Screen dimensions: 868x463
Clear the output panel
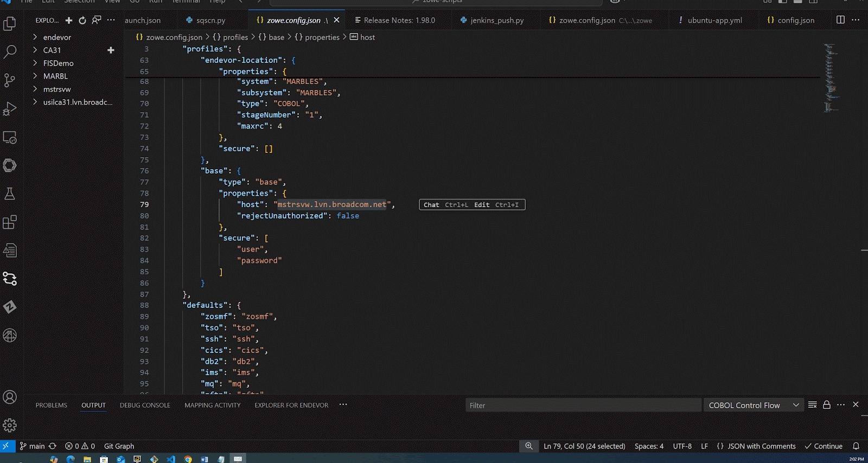click(812, 405)
